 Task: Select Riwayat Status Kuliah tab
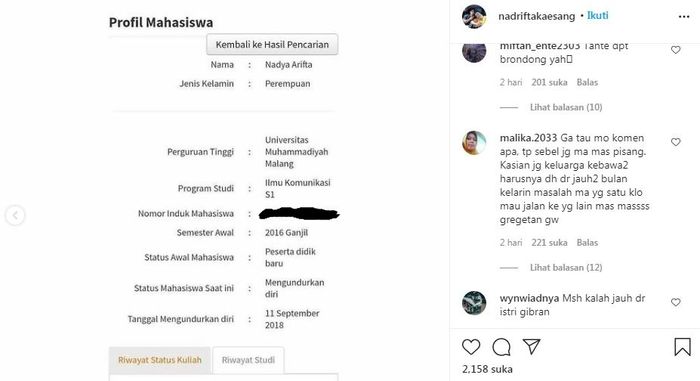click(159, 360)
